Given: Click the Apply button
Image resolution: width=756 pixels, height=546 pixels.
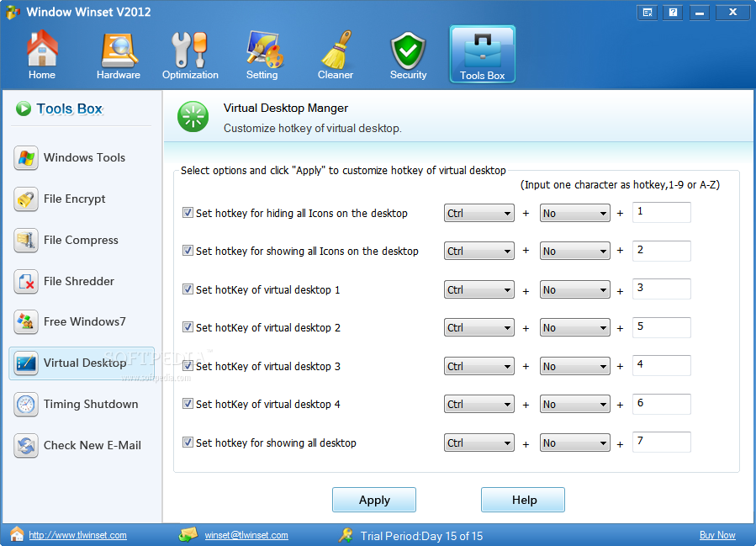Looking at the screenshot, I should (374, 500).
